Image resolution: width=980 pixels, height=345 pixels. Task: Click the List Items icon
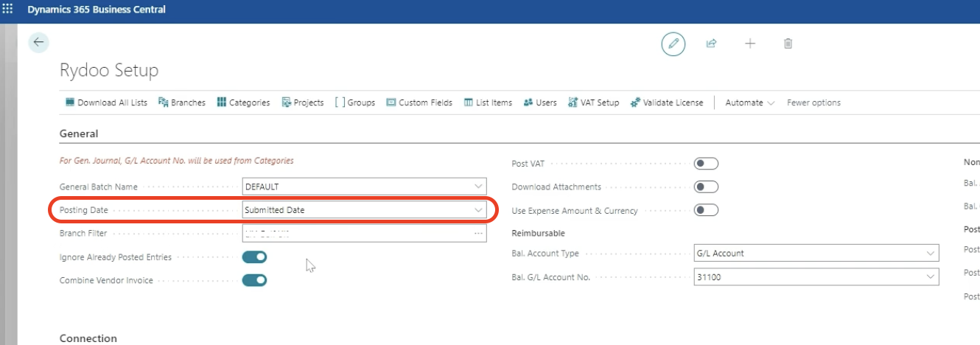point(468,102)
